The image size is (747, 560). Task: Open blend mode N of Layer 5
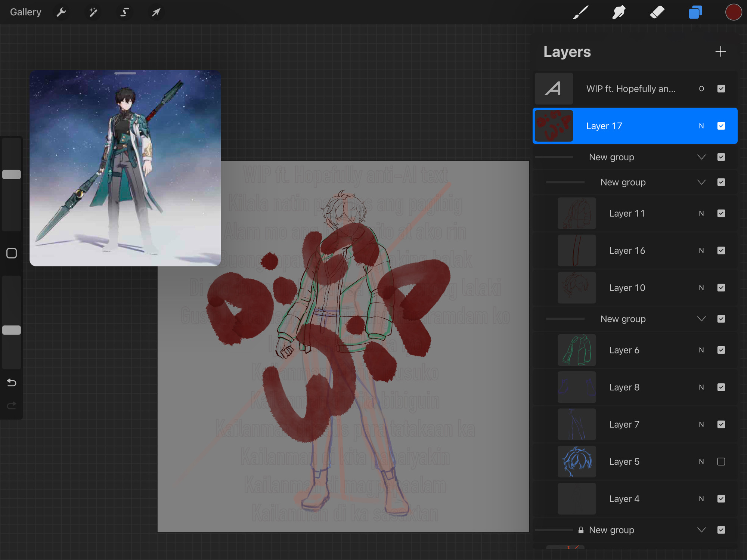701,462
